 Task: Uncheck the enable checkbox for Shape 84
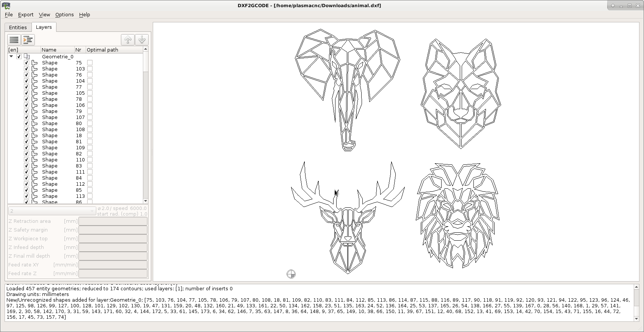(27, 178)
